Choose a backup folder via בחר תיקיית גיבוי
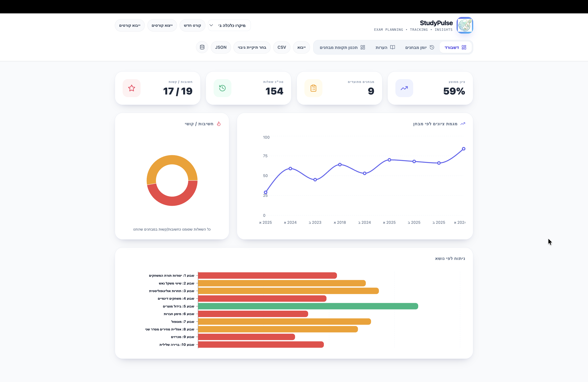This screenshot has width=588, height=382. pos(252,47)
